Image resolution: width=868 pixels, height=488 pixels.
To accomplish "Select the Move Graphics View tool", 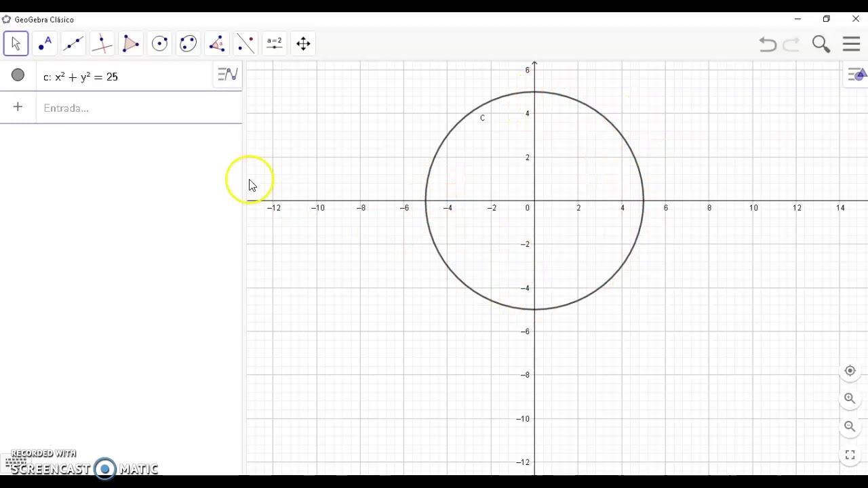I will point(303,44).
